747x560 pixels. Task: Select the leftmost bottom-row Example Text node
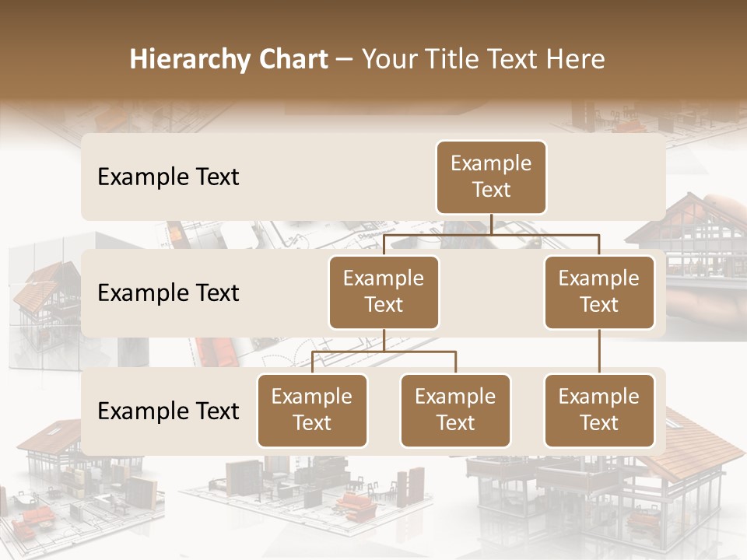pyautogui.click(x=312, y=411)
